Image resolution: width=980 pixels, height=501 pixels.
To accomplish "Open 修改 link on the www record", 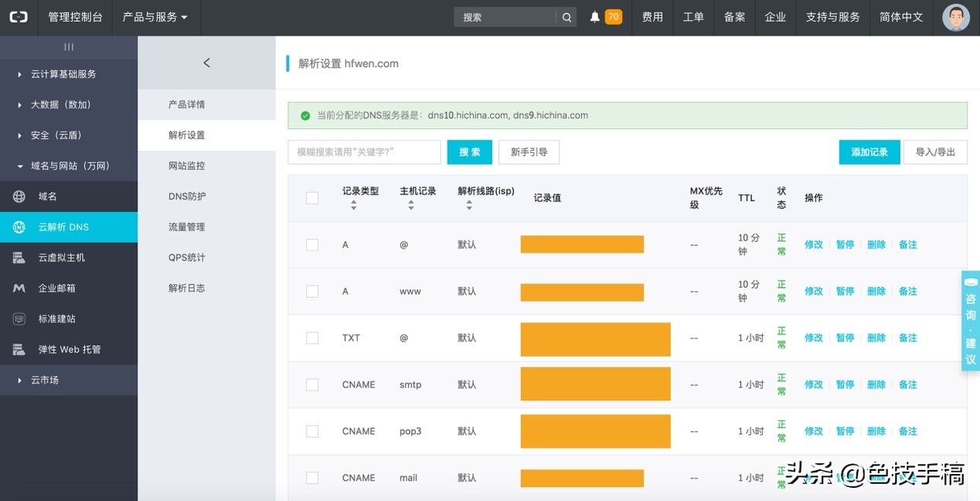I will coord(813,291).
